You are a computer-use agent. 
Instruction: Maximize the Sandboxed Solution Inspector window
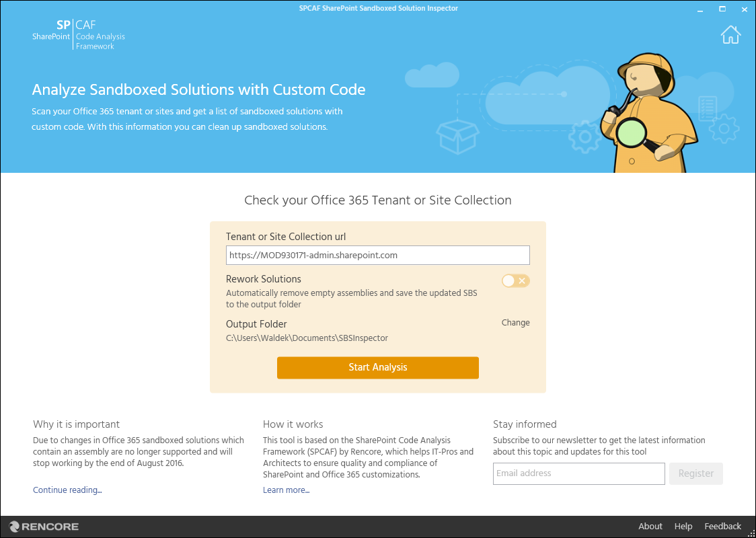point(722,9)
